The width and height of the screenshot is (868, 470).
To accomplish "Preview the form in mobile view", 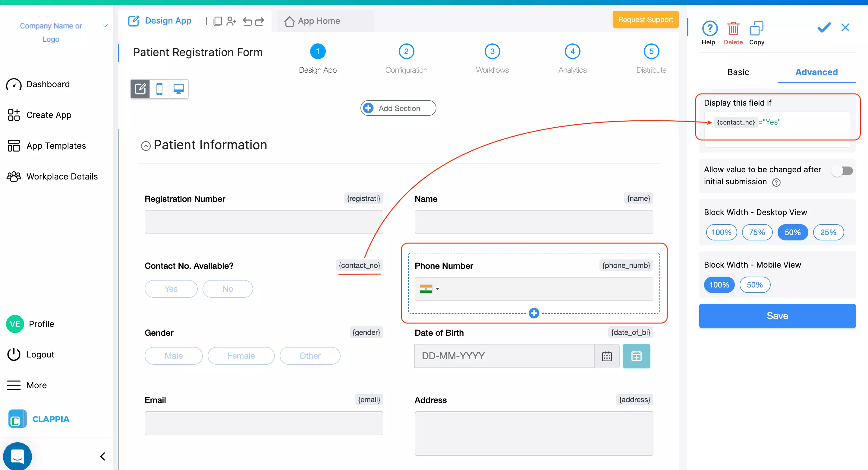I will pyautogui.click(x=159, y=89).
